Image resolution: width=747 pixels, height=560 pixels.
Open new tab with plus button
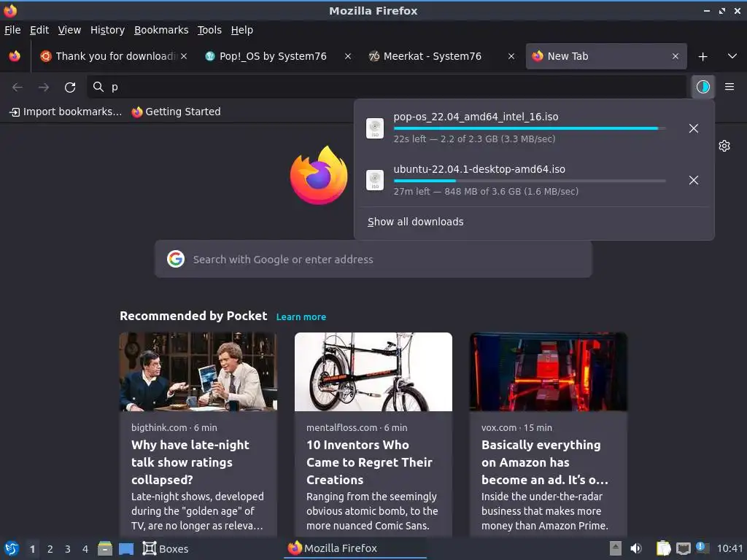703,57
